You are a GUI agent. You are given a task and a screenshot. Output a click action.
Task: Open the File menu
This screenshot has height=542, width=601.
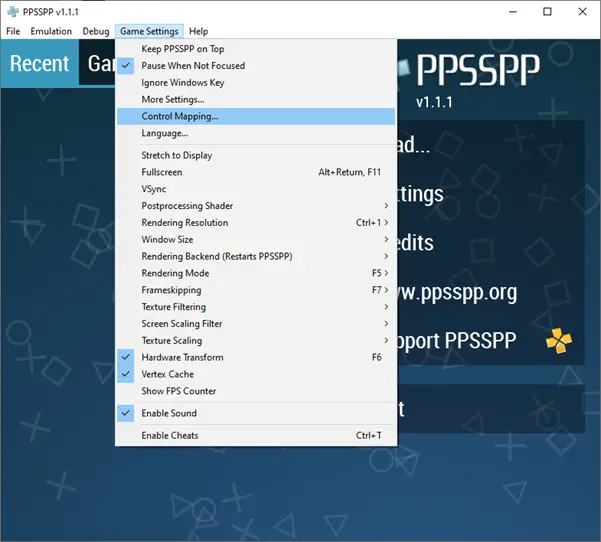click(x=13, y=31)
